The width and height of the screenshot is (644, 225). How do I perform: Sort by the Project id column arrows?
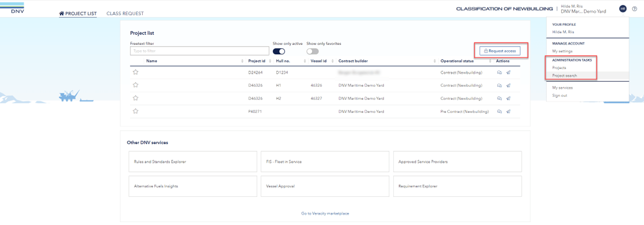[x=270, y=61]
